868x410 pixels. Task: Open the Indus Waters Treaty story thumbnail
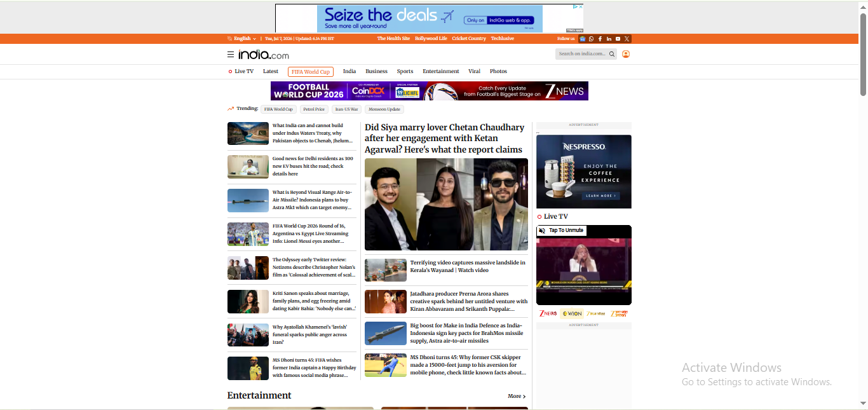pos(248,133)
